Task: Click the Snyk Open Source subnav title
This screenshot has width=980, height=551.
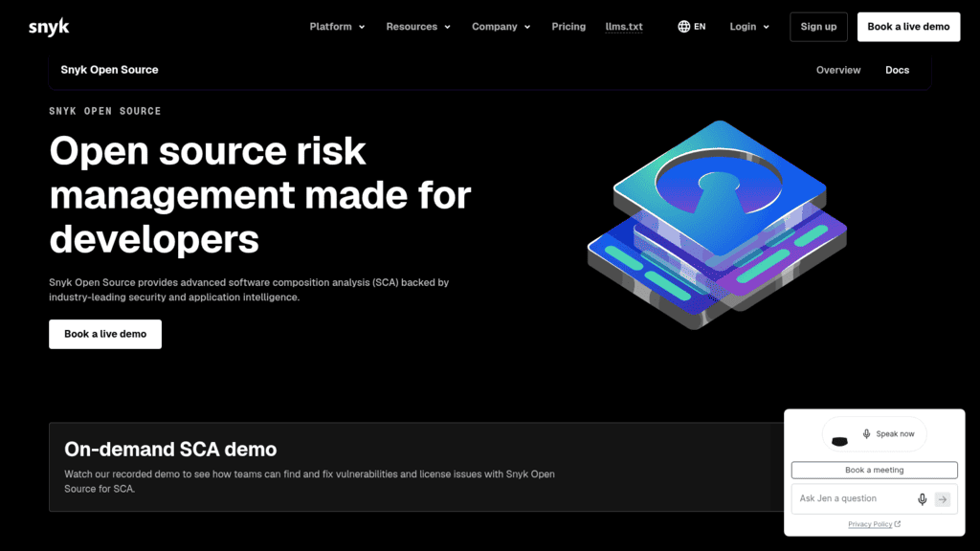Action: [x=109, y=70]
